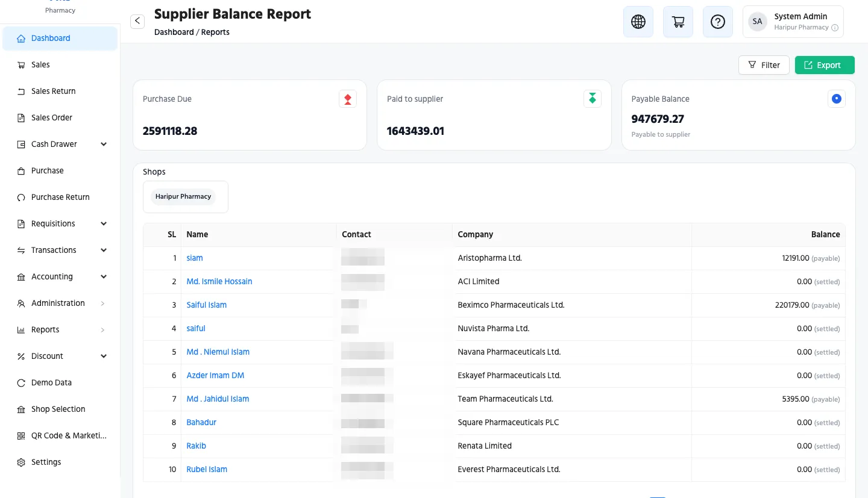Click the Settings gear icon
Screen dimensions: 868x498
21,462
